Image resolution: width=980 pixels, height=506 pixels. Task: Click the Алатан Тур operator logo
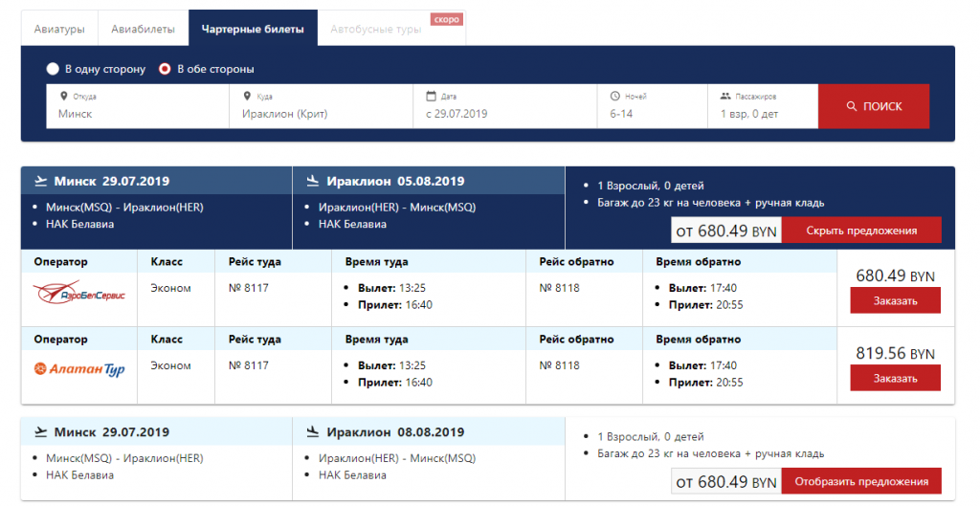click(79, 369)
